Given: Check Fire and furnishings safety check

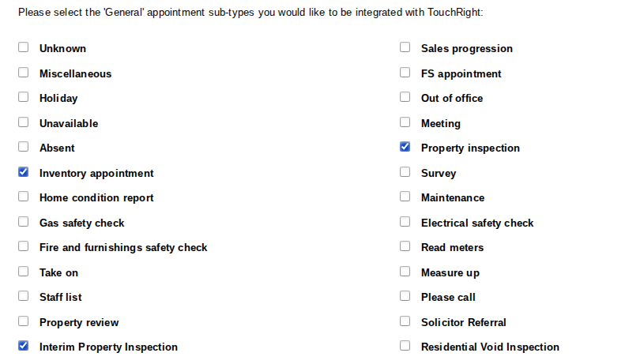Looking at the screenshot, I should (23, 246).
